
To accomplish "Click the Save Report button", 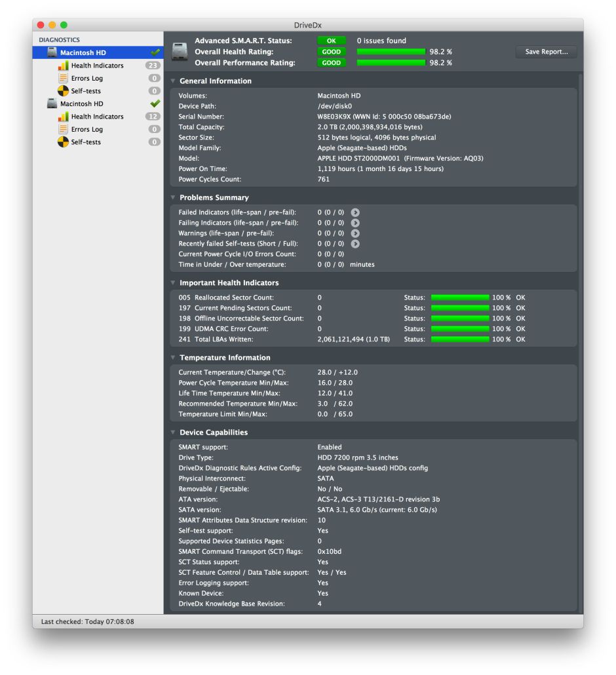I will coord(546,51).
